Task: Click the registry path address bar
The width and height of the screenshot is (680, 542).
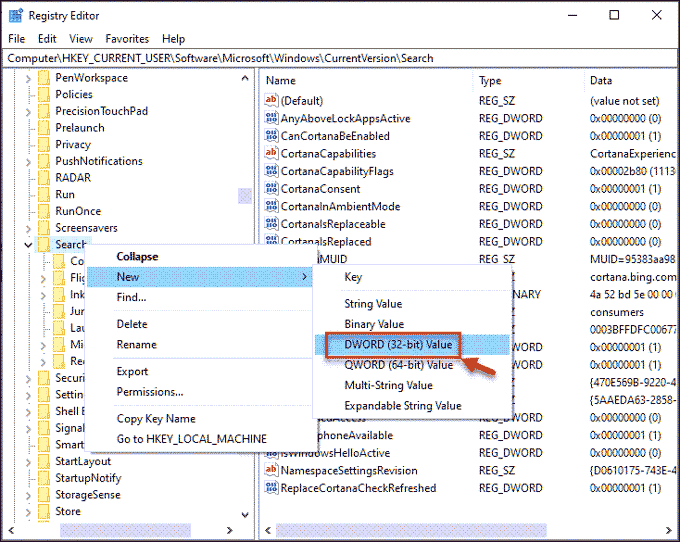Action: [340, 58]
